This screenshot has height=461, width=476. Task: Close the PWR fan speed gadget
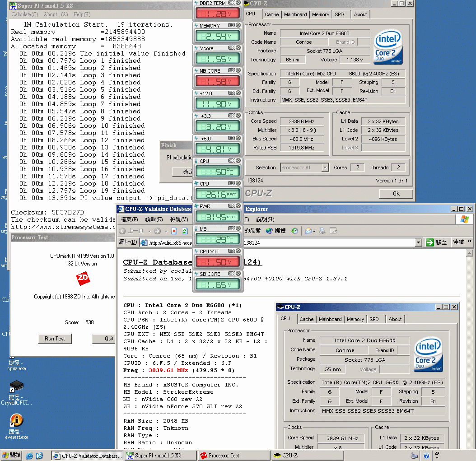pos(238,206)
